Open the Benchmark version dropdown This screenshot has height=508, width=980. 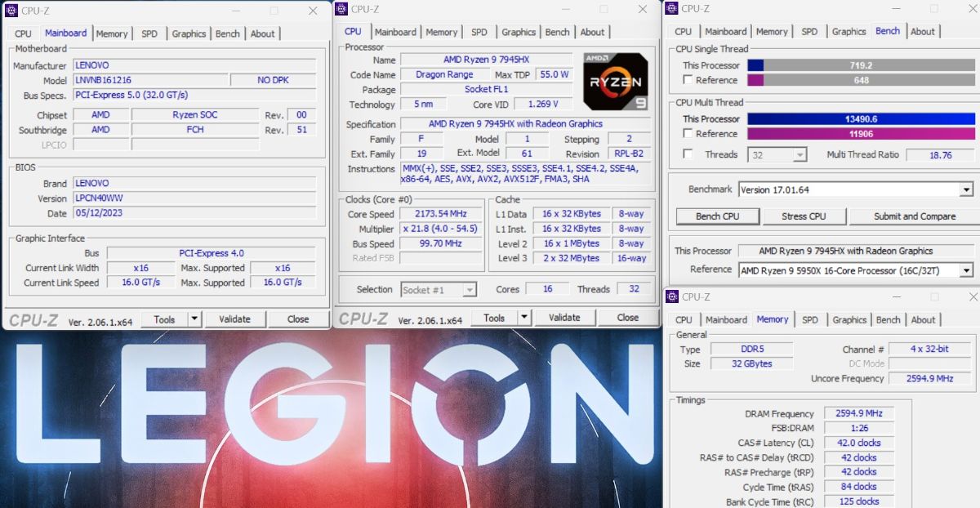(966, 189)
